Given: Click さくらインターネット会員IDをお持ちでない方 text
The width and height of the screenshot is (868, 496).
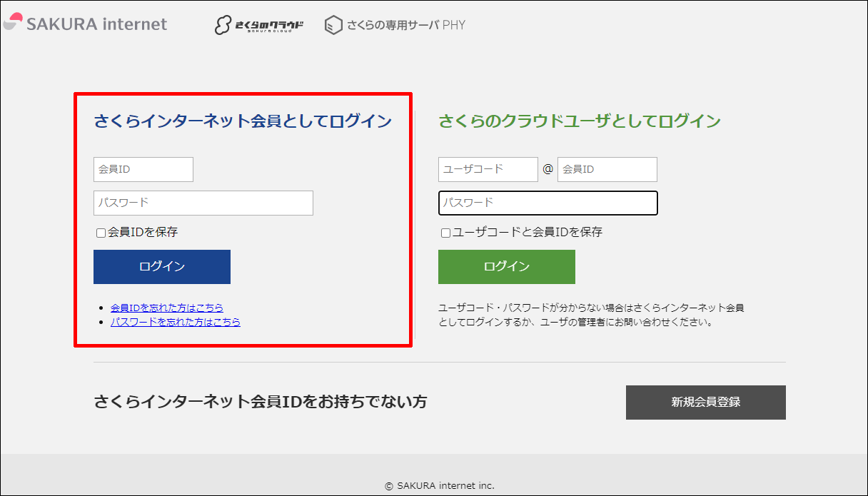Looking at the screenshot, I should click(261, 402).
